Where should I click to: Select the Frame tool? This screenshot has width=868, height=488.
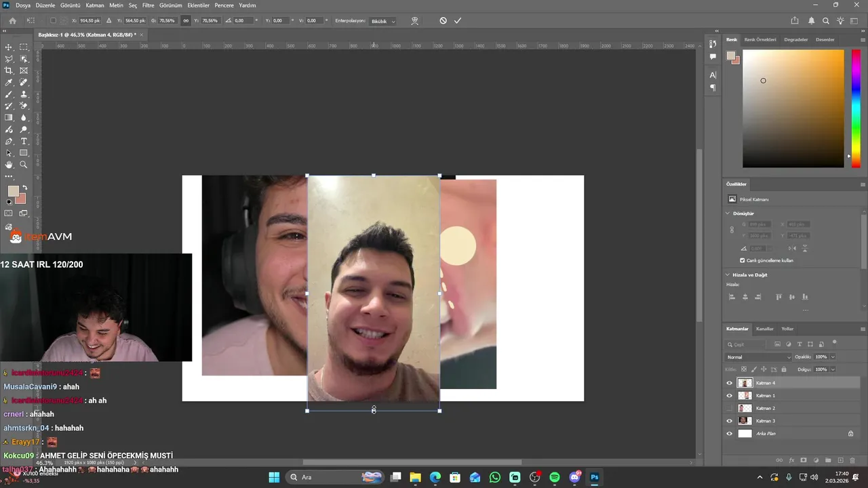pos(24,70)
